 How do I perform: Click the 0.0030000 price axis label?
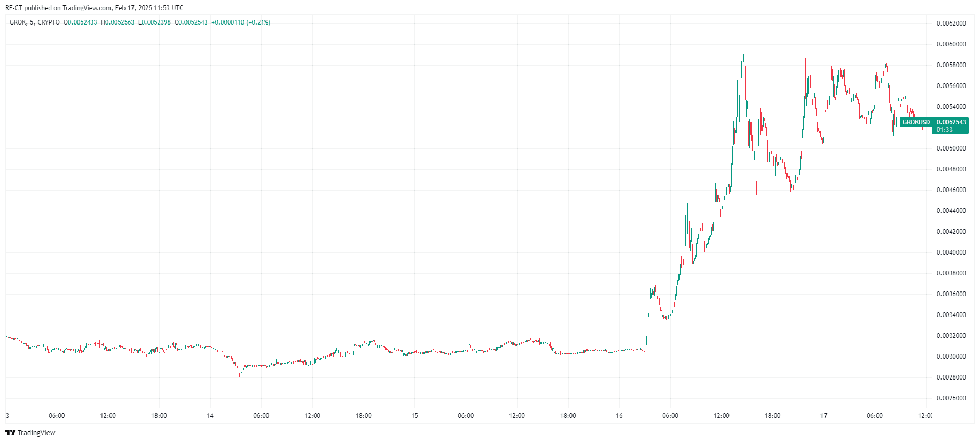pyautogui.click(x=951, y=357)
